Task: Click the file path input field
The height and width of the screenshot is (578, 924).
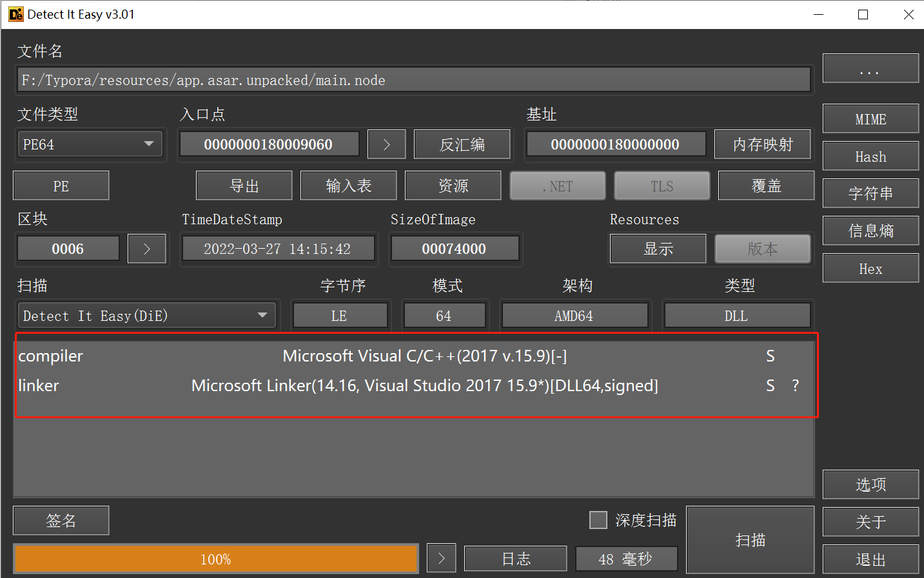Action: click(x=414, y=80)
